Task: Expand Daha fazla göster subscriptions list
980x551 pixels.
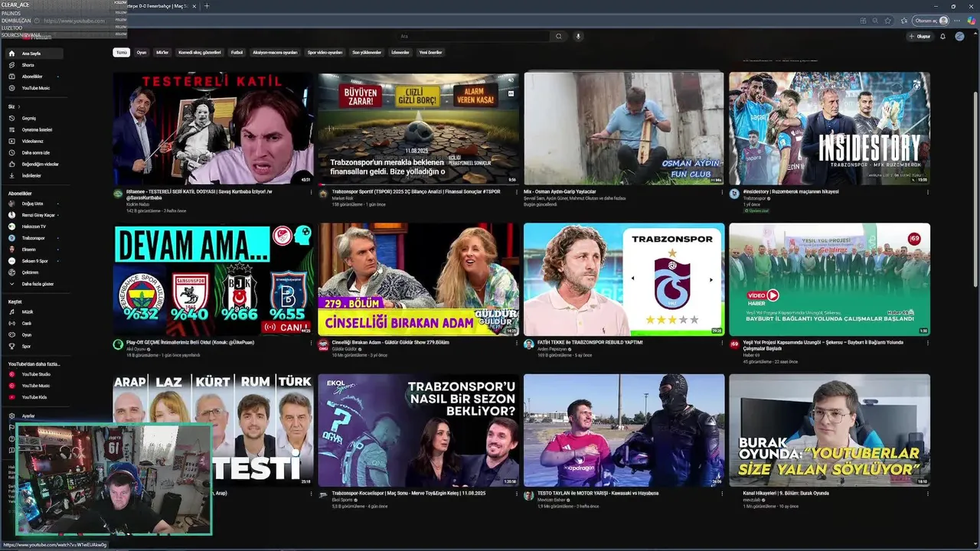Action: point(33,284)
